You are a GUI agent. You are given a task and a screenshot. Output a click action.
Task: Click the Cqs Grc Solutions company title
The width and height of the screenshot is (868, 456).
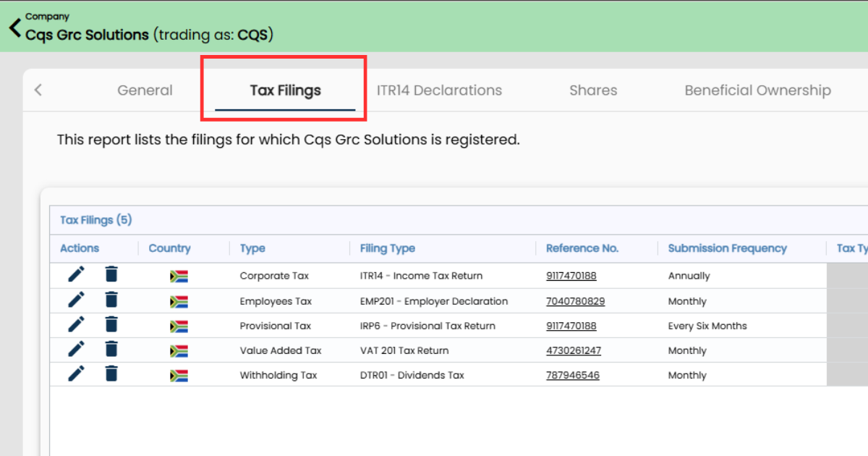(x=87, y=34)
